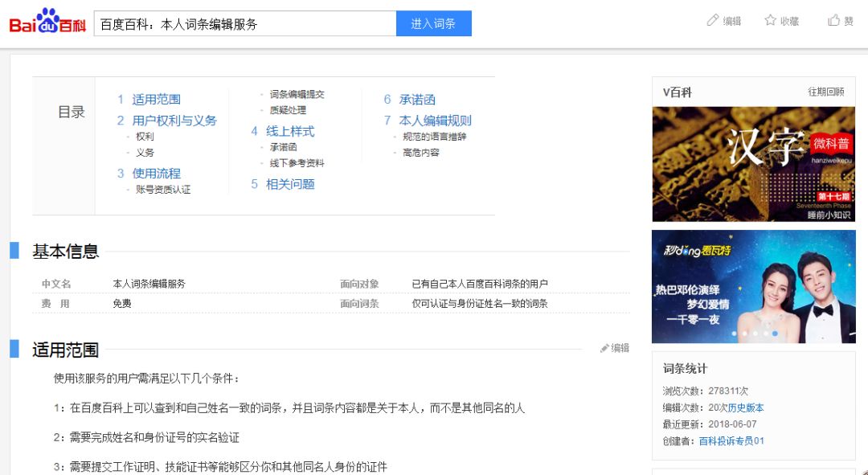Open 往期回顾 in V百科 panel

(x=826, y=92)
